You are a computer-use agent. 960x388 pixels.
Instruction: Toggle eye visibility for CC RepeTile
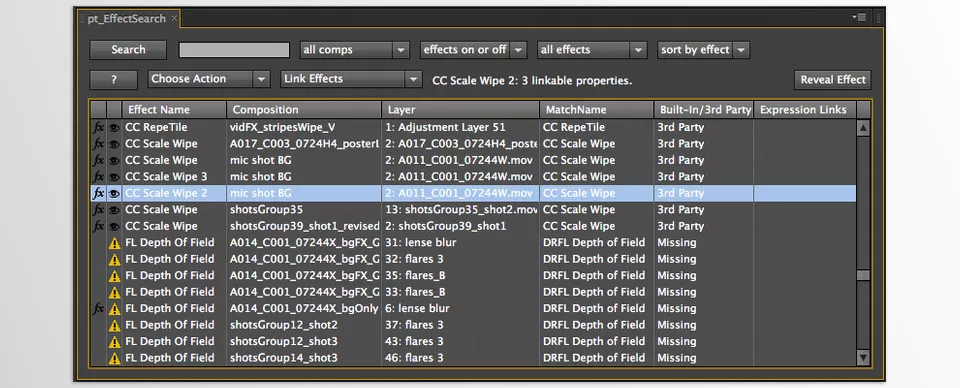coord(114,128)
